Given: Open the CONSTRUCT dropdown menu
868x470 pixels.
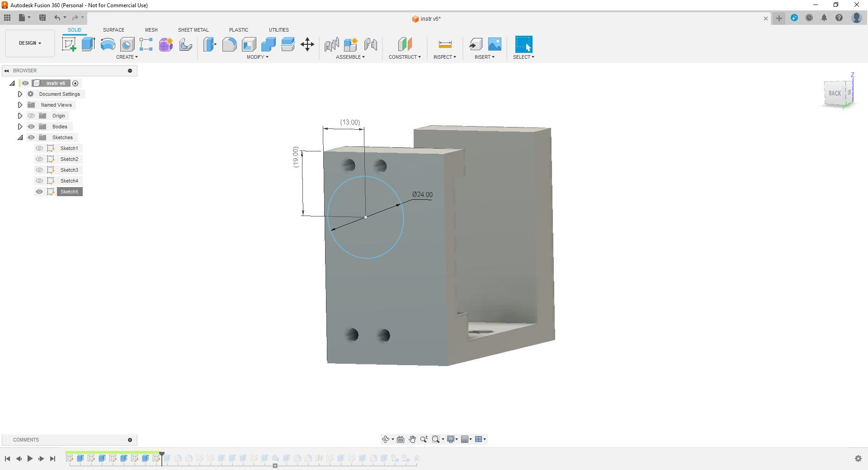Looking at the screenshot, I should 405,57.
